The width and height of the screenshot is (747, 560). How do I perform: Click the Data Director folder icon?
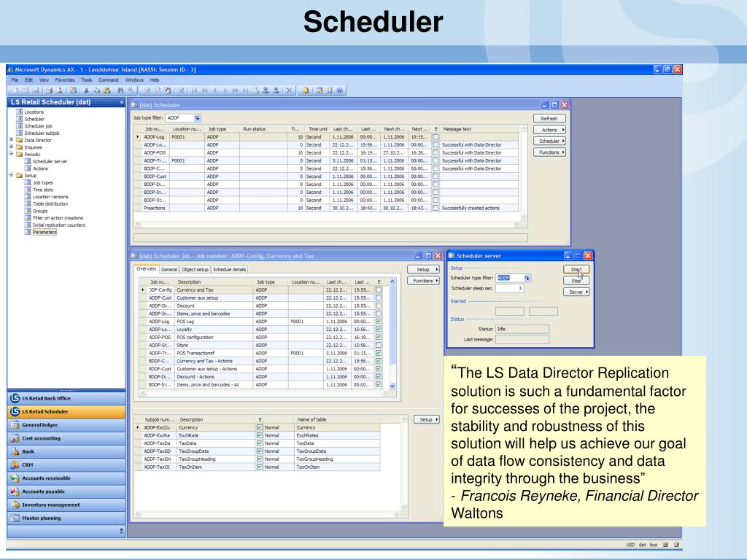pos(20,140)
